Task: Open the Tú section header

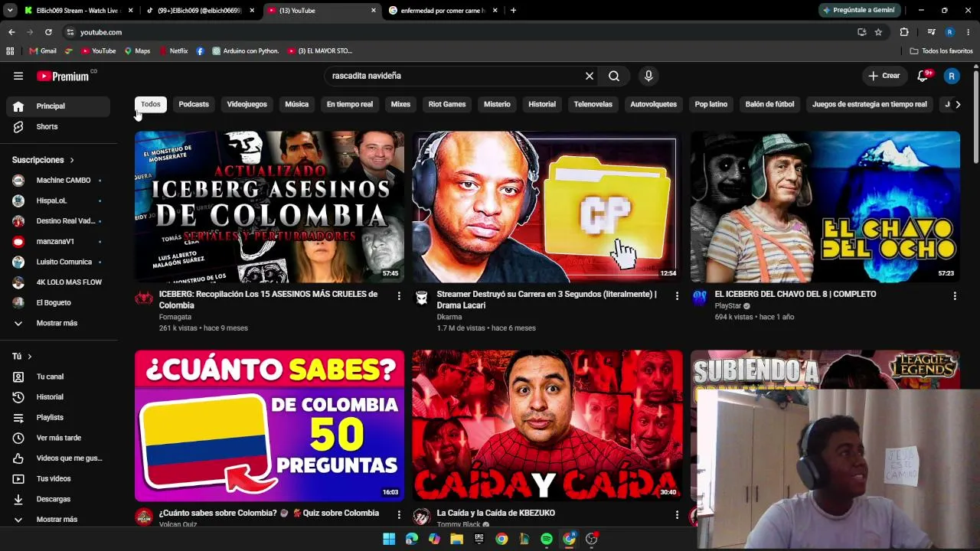Action: coord(21,357)
